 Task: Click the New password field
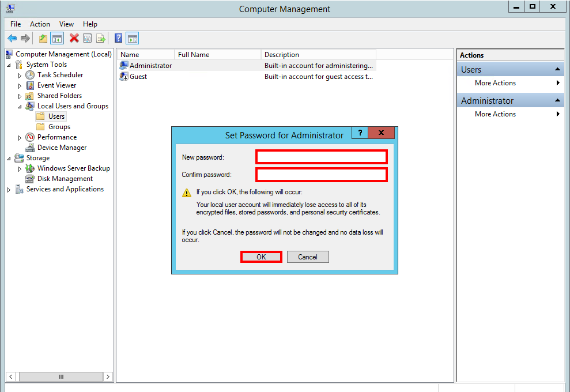coord(322,157)
